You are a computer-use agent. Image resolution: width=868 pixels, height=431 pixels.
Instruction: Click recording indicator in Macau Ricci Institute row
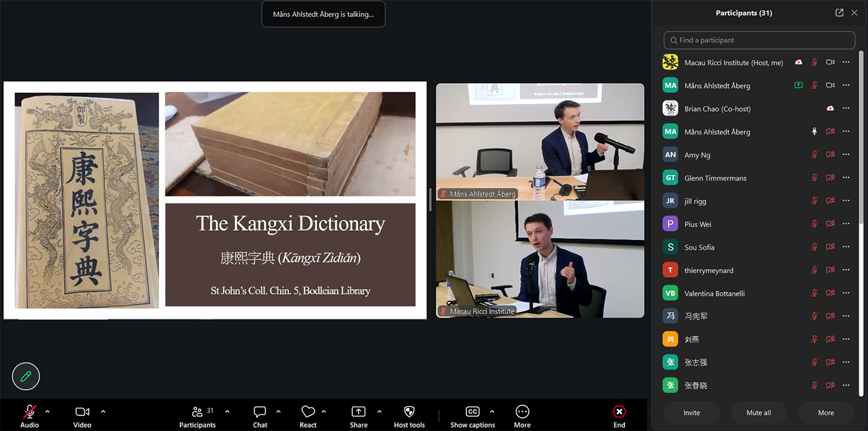799,62
